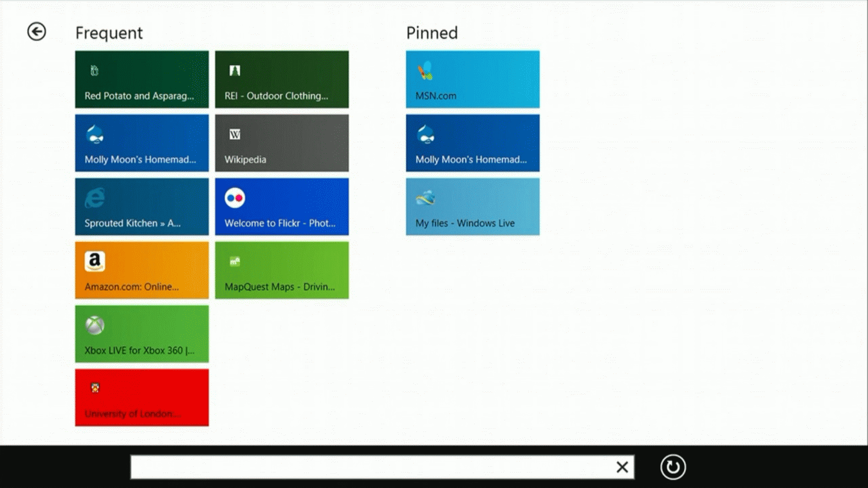Select the Frequent section heading

pyautogui.click(x=109, y=33)
